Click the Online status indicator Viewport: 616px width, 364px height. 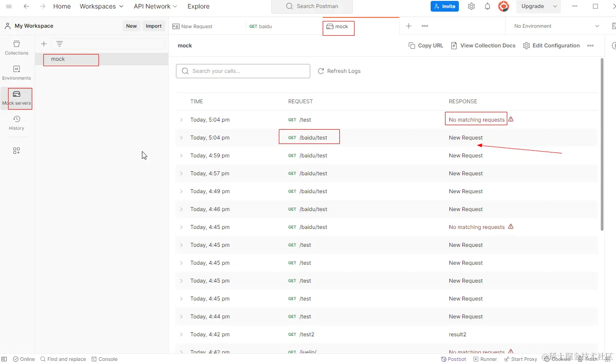click(24, 359)
